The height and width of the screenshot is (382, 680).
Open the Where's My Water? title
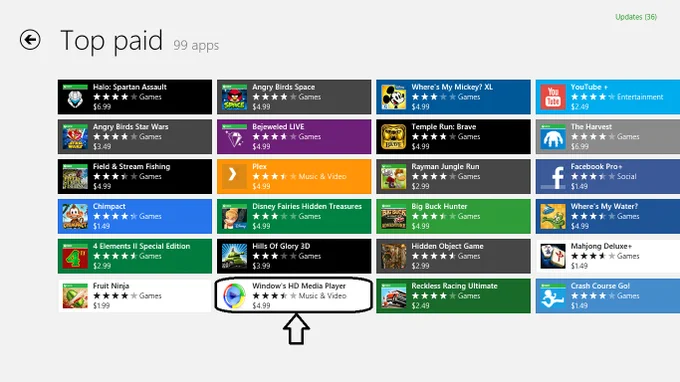[604, 206]
